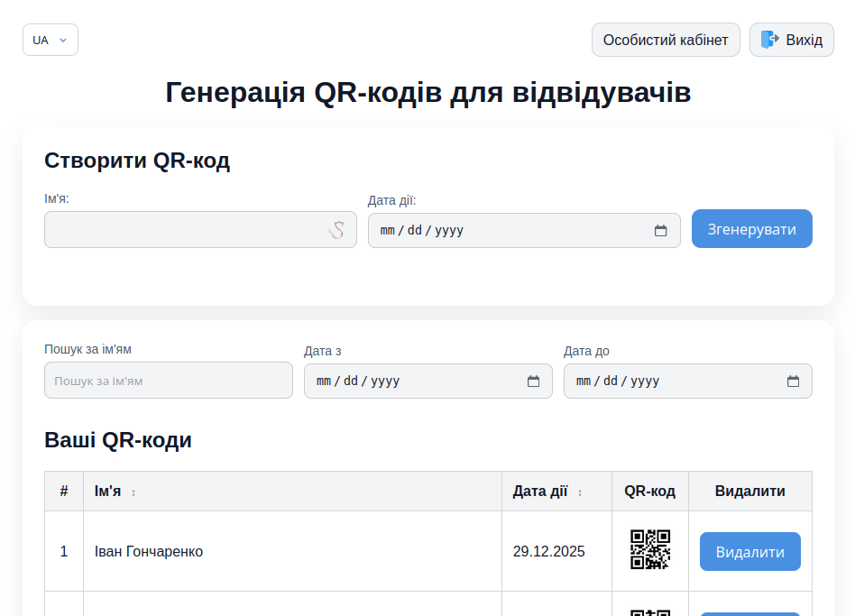
Task: Open calendar picker for Дата до
Action: point(793,381)
